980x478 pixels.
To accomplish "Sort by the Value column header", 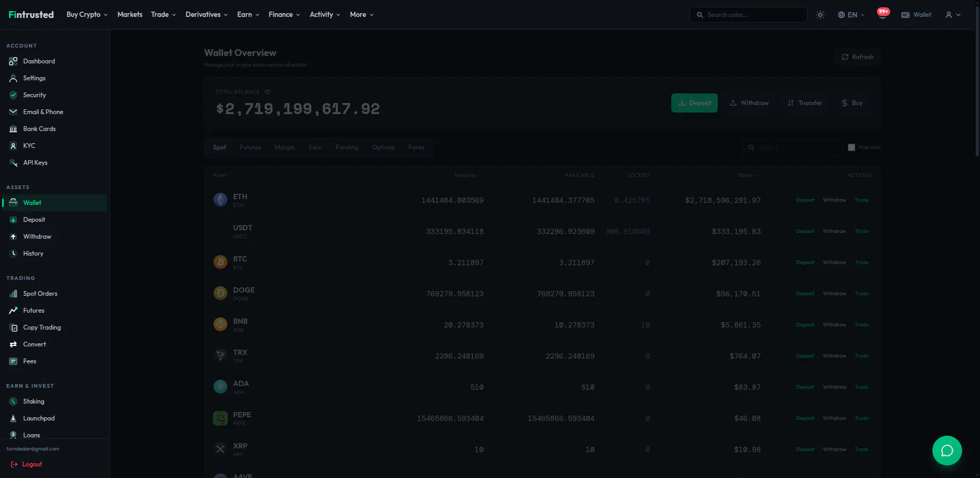I will 748,175.
